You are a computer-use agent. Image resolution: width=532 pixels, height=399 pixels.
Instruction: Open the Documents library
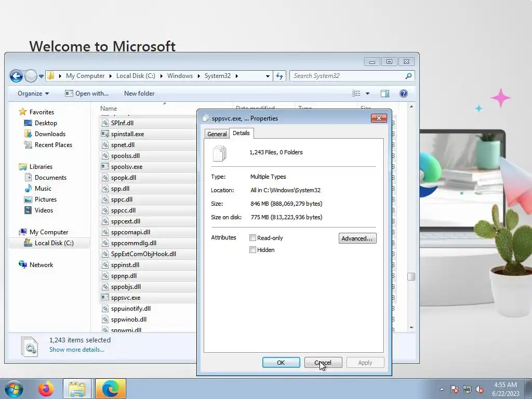pos(50,178)
